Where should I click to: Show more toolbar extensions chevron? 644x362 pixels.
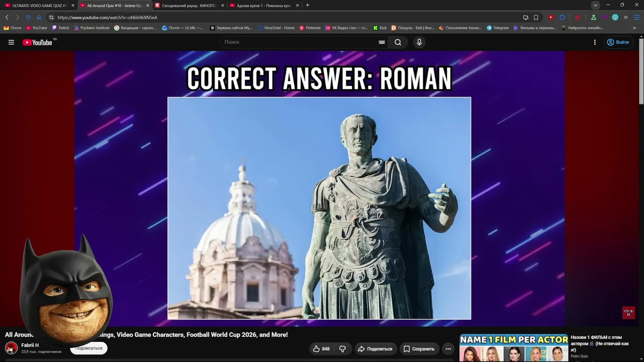point(626,17)
